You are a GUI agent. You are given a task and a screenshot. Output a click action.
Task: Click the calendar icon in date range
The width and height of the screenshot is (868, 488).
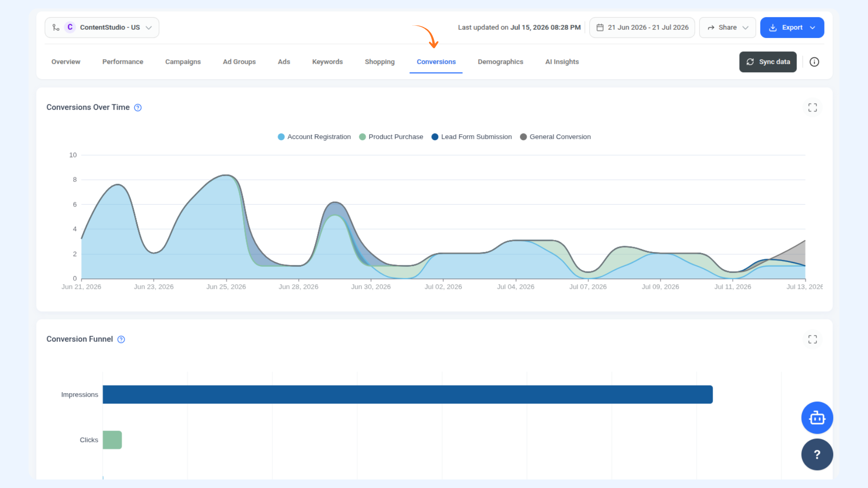(600, 28)
